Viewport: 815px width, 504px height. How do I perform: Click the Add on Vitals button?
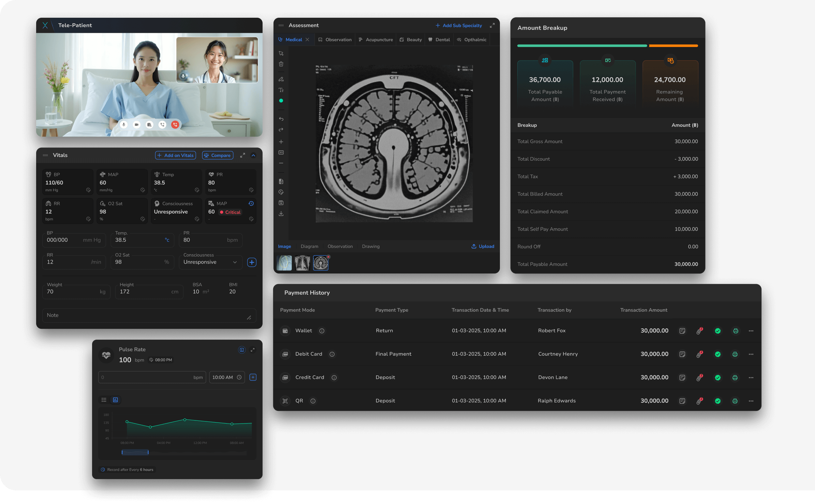coord(176,155)
